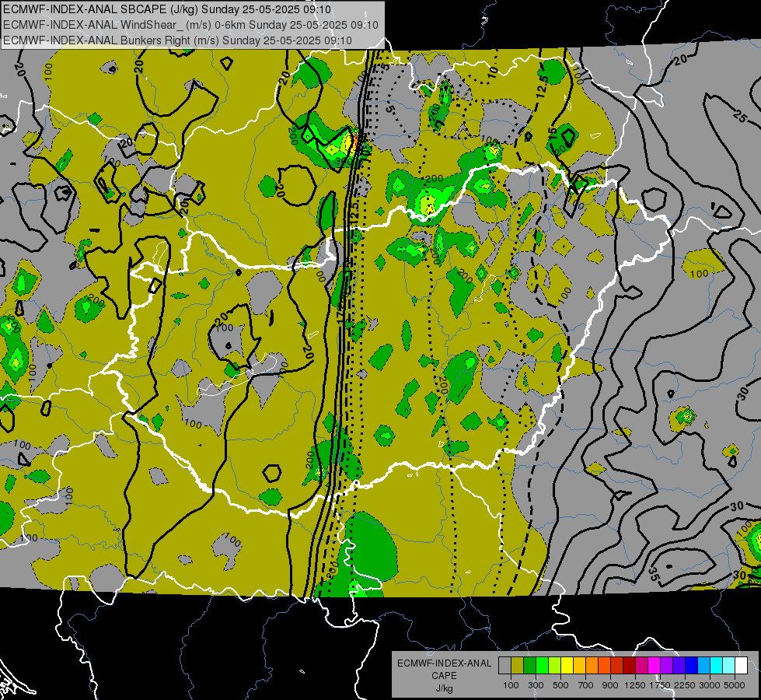Click the 300 legend scale value

click(536, 685)
